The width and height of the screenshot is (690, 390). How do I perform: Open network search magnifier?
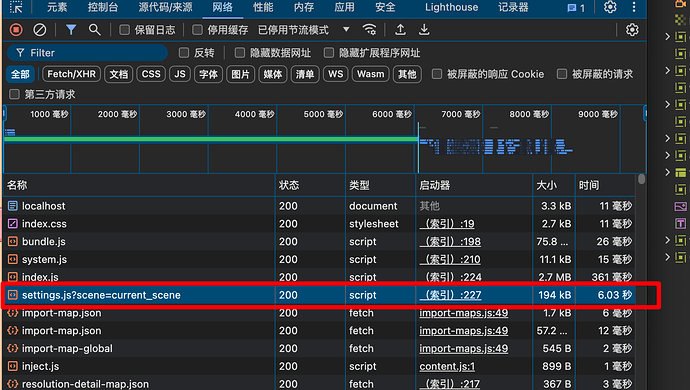[x=94, y=30]
